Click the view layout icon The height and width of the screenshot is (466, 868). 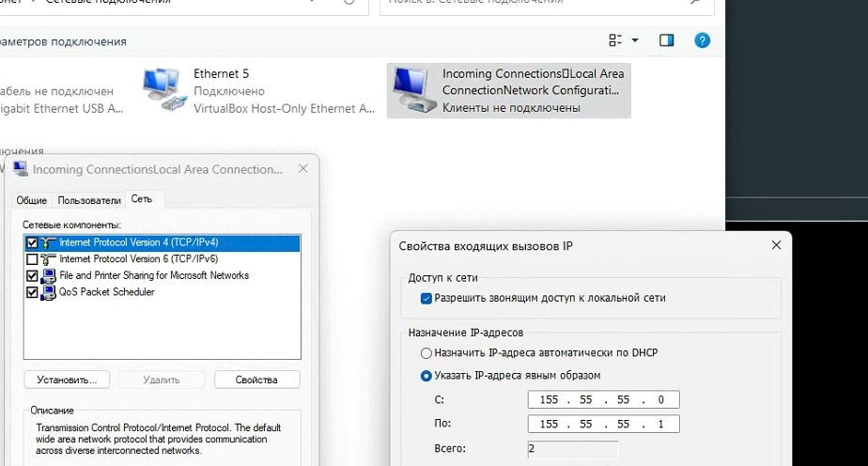(615, 40)
